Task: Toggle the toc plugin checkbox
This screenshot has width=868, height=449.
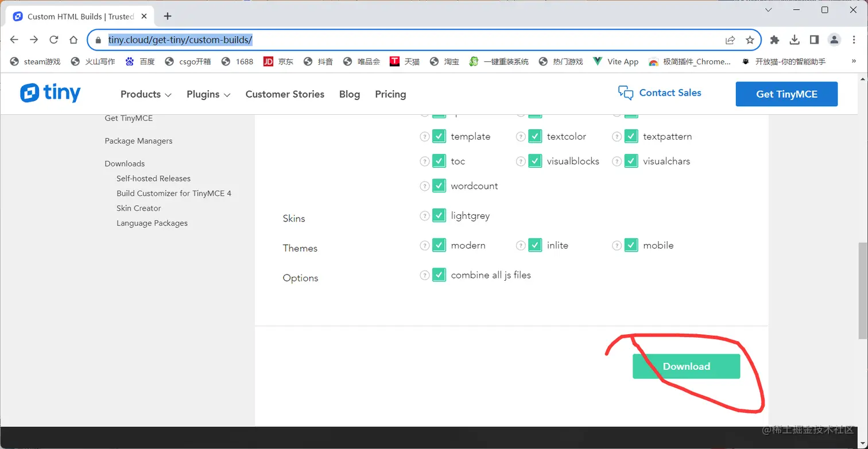Action: click(439, 161)
